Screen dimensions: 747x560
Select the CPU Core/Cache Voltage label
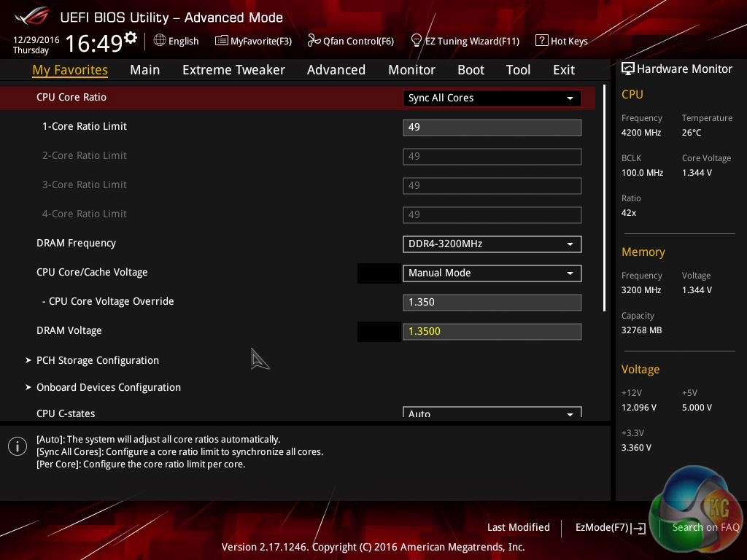coord(92,272)
